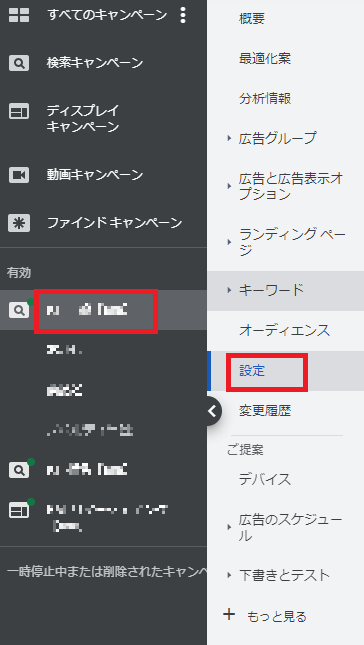The width and height of the screenshot is (364, 645).
Task: Open 動画キャンペーン list
Action: coord(95,175)
